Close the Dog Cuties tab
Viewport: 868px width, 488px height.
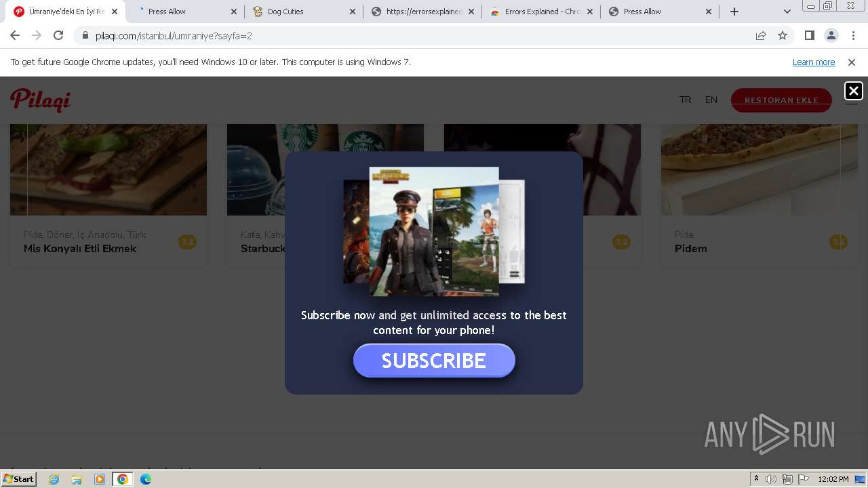point(352,12)
